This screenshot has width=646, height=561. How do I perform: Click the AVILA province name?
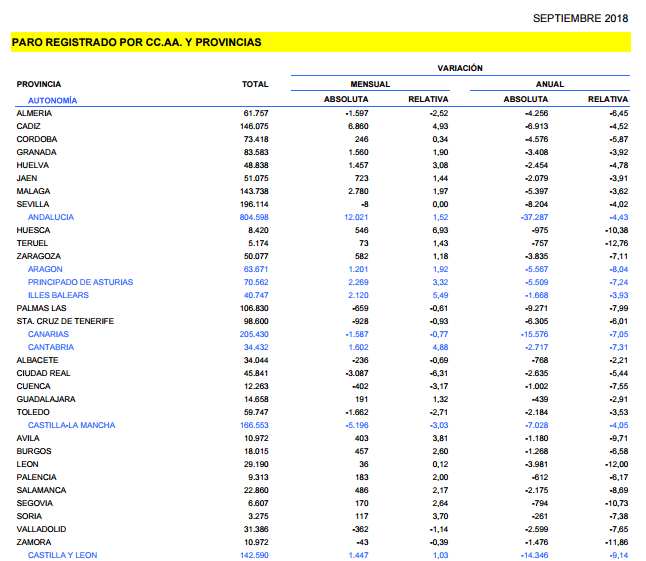pyautogui.click(x=28, y=438)
